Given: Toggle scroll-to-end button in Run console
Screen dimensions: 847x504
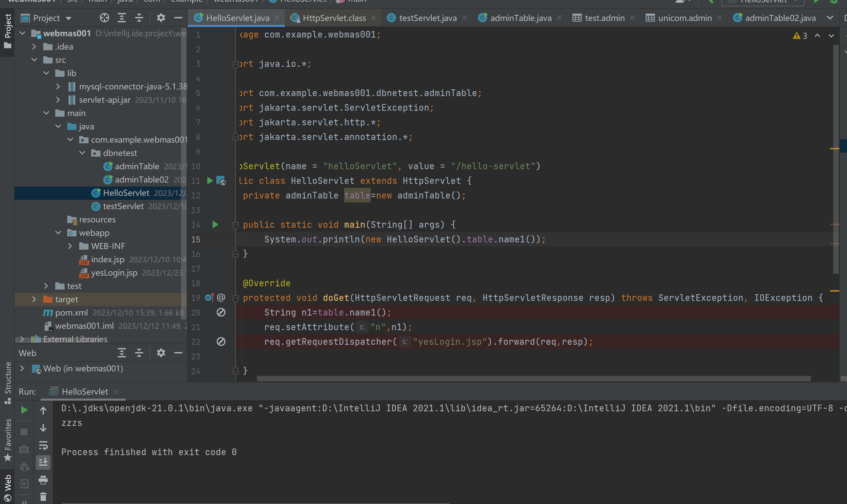Looking at the screenshot, I should 43,462.
